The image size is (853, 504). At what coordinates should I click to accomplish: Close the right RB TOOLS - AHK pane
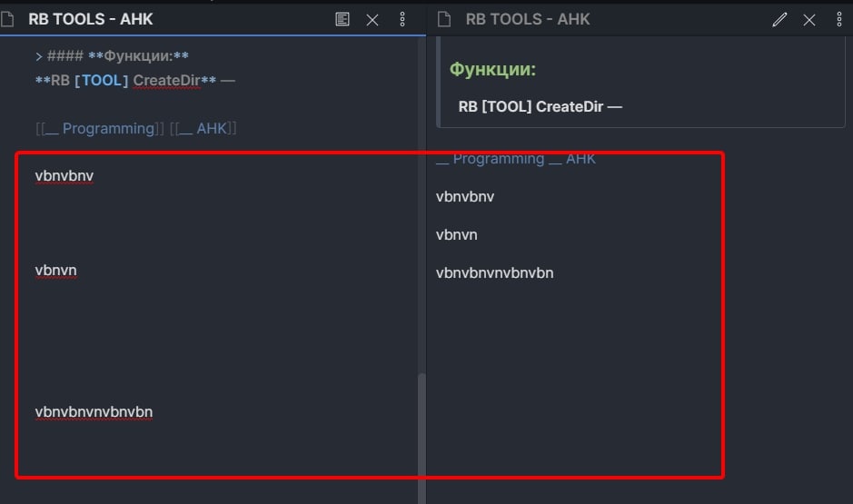809,19
